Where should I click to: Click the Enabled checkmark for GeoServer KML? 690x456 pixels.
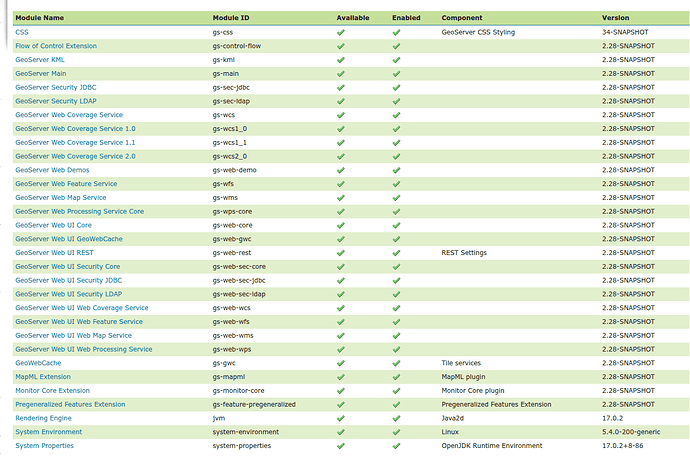pos(396,60)
